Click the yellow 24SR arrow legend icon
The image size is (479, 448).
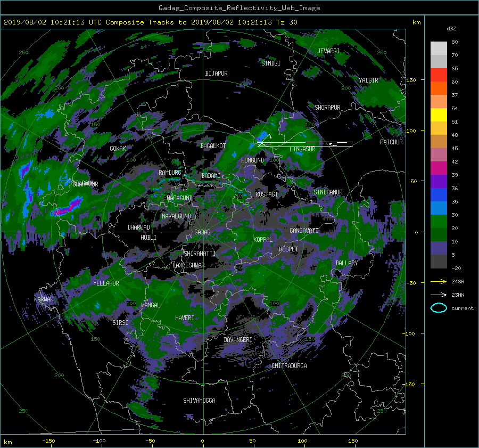439,281
